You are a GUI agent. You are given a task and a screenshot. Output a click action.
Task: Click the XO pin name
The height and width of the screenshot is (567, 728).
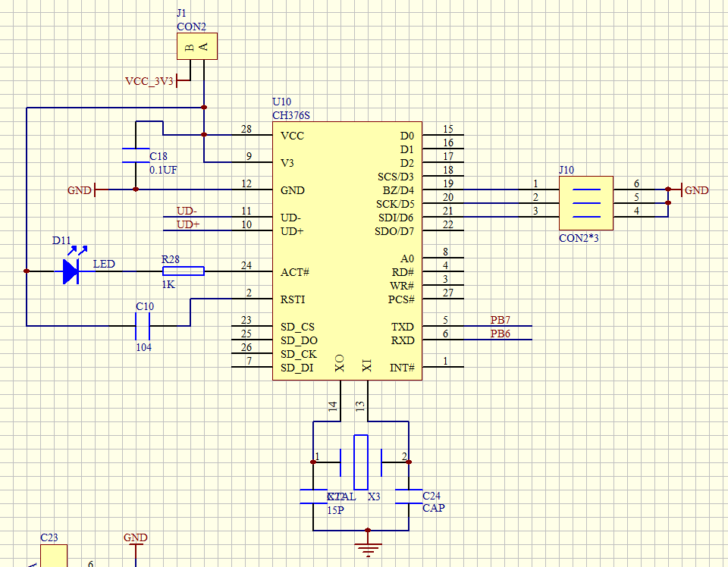point(340,363)
